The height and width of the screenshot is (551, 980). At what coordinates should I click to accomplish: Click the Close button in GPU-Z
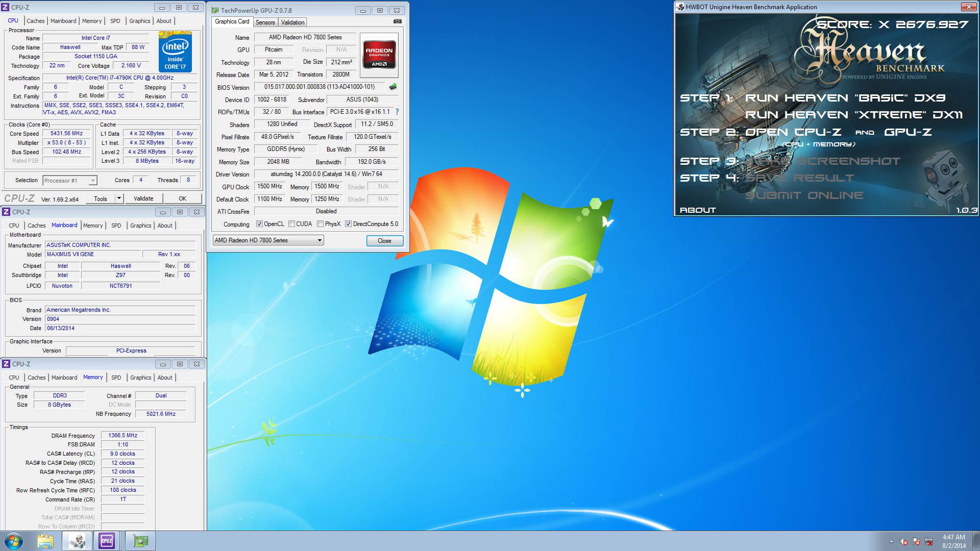pyautogui.click(x=384, y=241)
